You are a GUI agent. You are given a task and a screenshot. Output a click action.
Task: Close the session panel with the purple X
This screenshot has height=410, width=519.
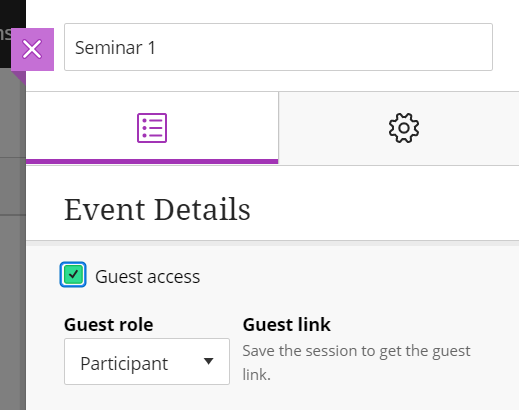coord(32,49)
